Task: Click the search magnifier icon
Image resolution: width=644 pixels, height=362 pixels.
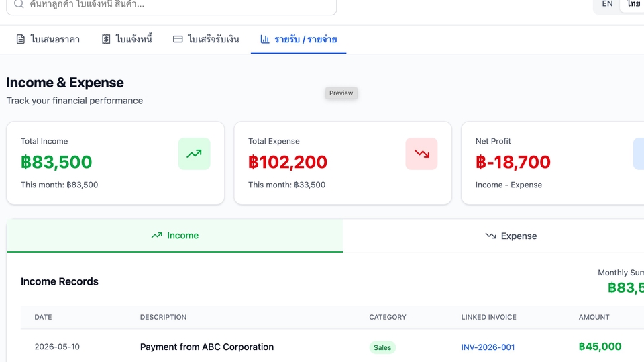Action: coord(19,4)
